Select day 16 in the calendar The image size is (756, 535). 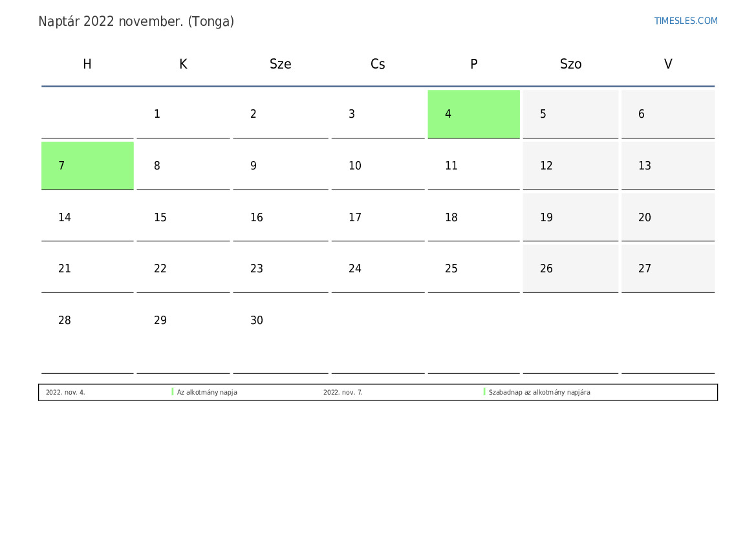(x=280, y=217)
